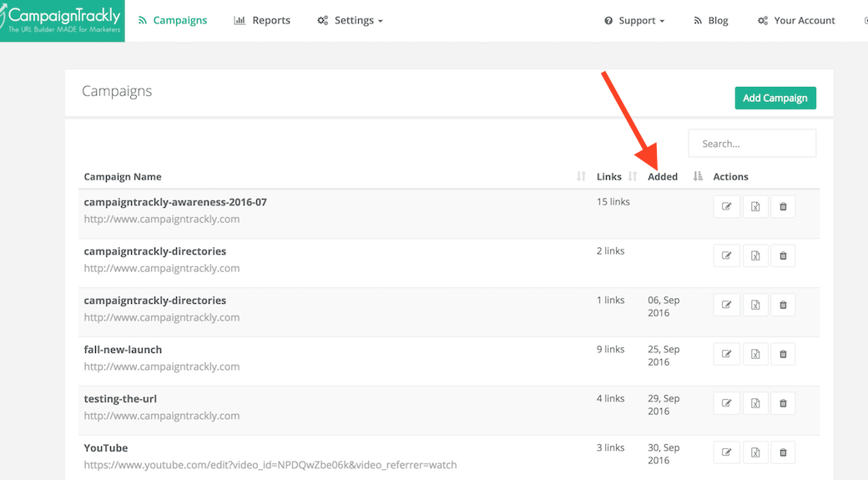The width and height of the screenshot is (868, 480).
Task: Sort campaigns by Added date
Action: click(663, 177)
